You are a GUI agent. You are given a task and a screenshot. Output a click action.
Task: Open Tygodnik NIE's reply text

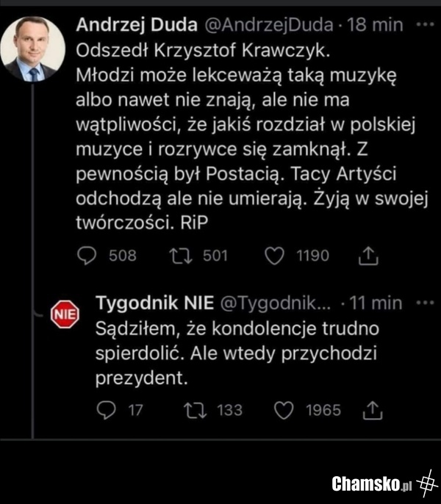click(x=235, y=353)
